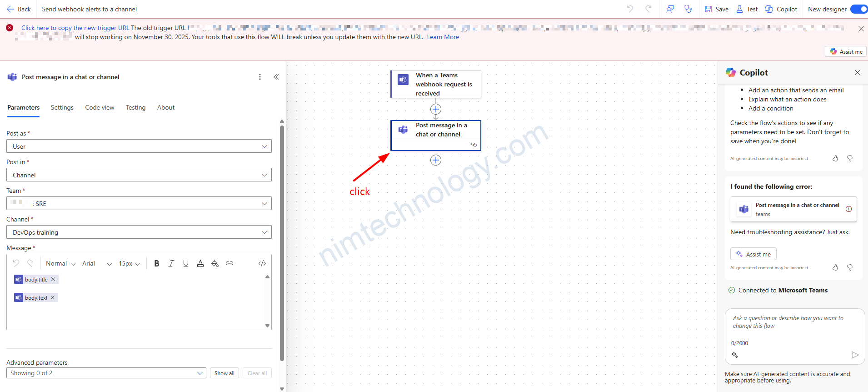Screen dimensions: 868x392
Task: Click the Underline formatting icon
Action: tap(186, 263)
